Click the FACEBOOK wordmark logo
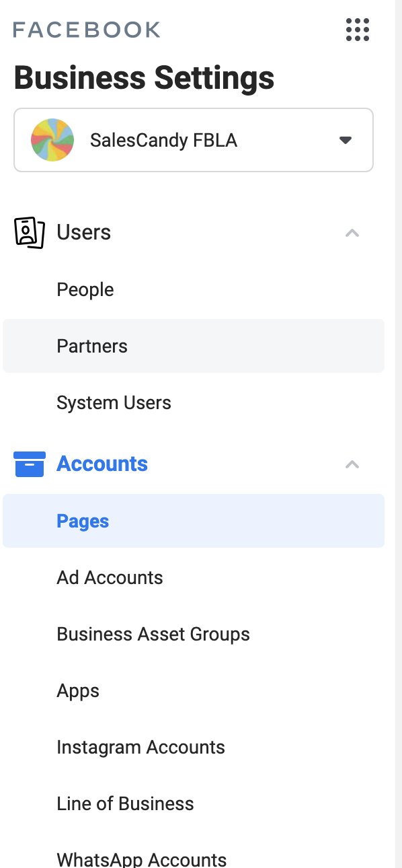The image size is (402, 868). click(87, 30)
